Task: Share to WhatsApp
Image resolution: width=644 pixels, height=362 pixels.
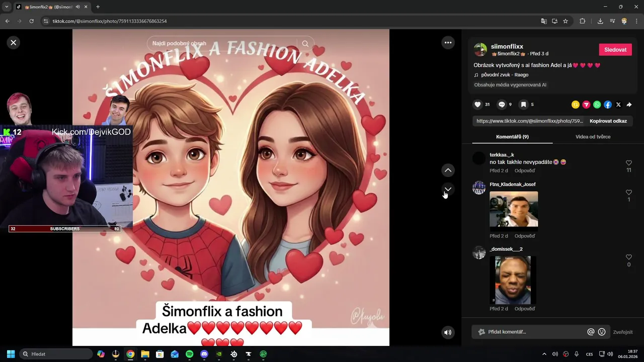Action: (x=597, y=105)
